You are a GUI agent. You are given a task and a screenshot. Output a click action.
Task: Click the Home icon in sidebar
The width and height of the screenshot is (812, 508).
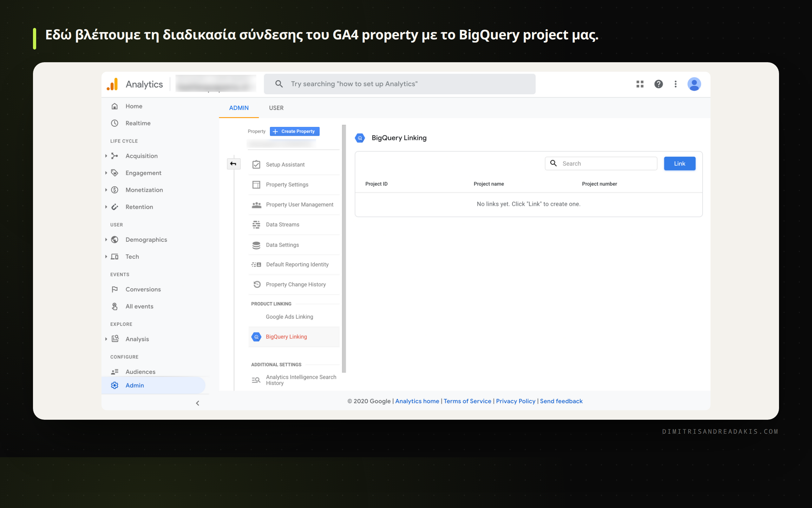point(115,106)
